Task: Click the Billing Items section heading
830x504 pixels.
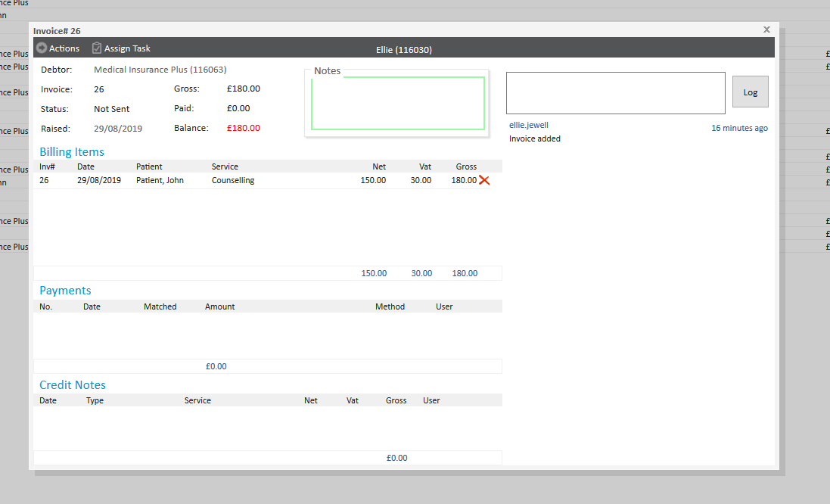Action: 72,152
